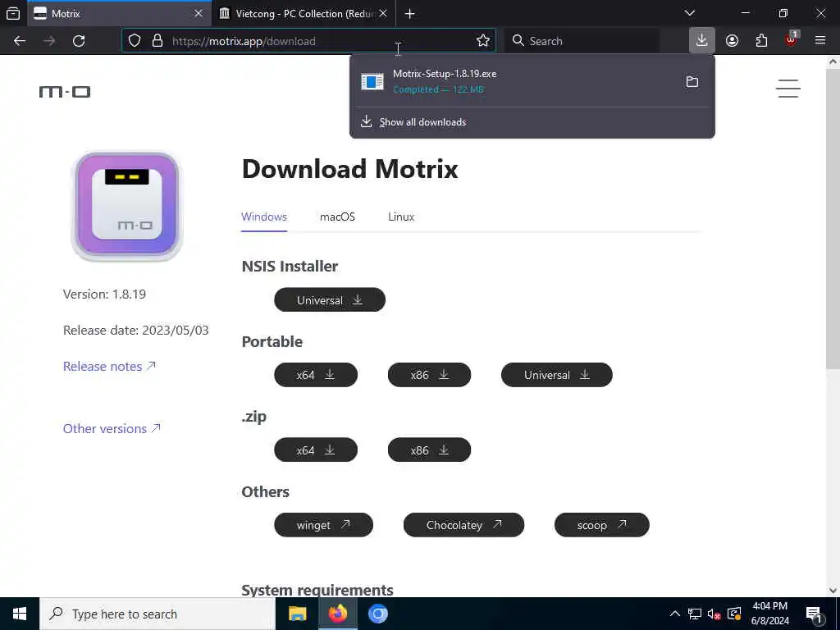Image resolution: width=840 pixels, height=630 pixels.
Task: Close the Vietcong tab
Action: coord(383,13)
